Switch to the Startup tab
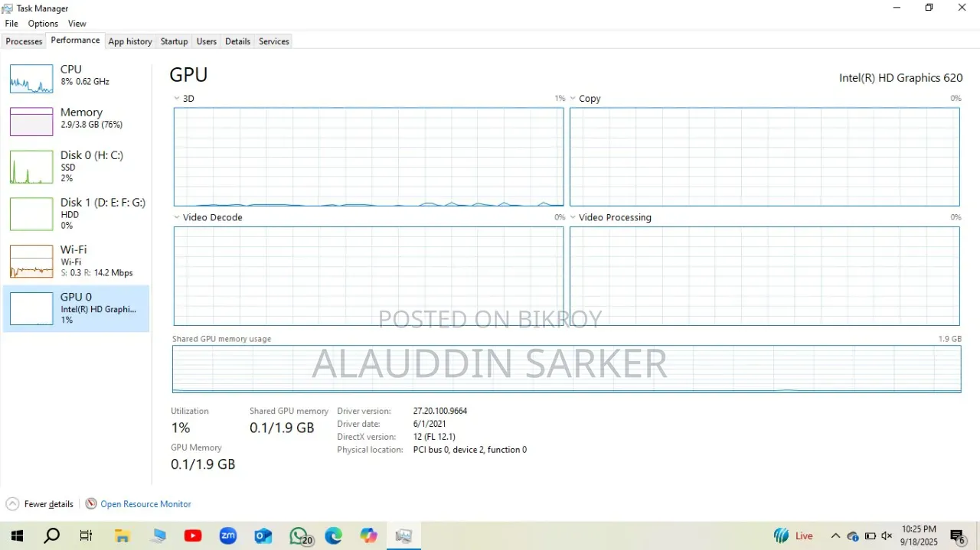 point(174,41)
